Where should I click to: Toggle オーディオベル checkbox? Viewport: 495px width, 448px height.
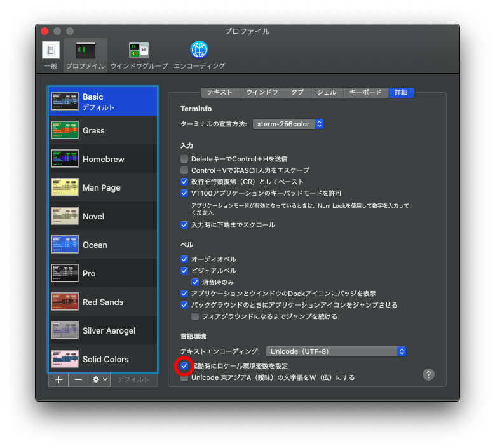click(x=184, y=259)
